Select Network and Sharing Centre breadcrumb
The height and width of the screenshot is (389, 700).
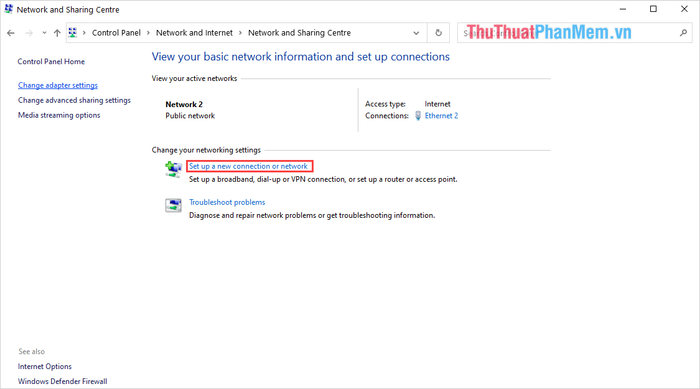tap(299, 33)
